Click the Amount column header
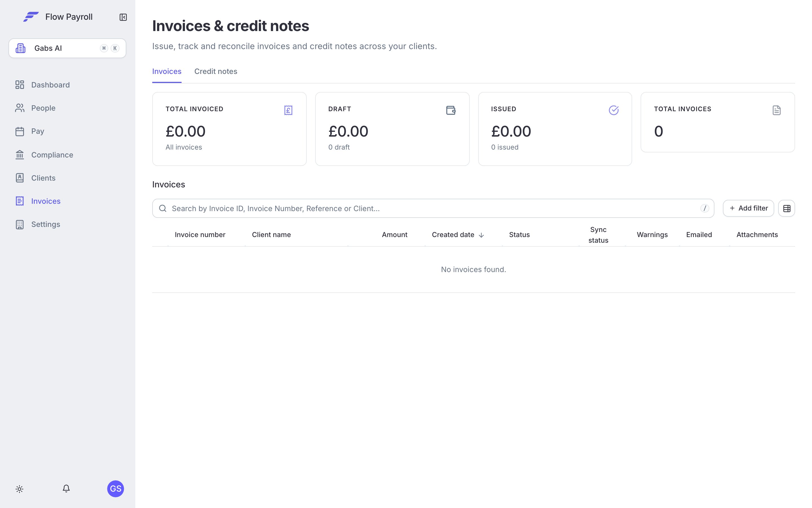812x508 pixels. point(395,235)
